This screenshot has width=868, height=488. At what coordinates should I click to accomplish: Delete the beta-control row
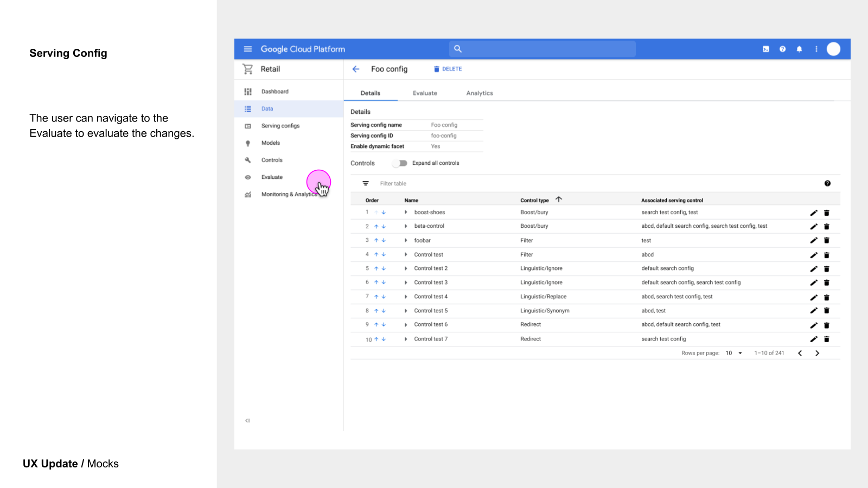827,227
